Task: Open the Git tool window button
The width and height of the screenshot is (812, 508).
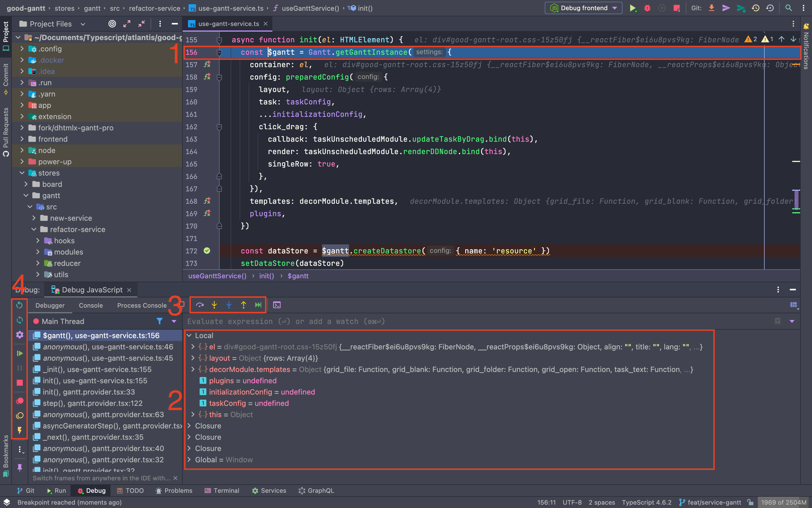Action: point(26,491)
